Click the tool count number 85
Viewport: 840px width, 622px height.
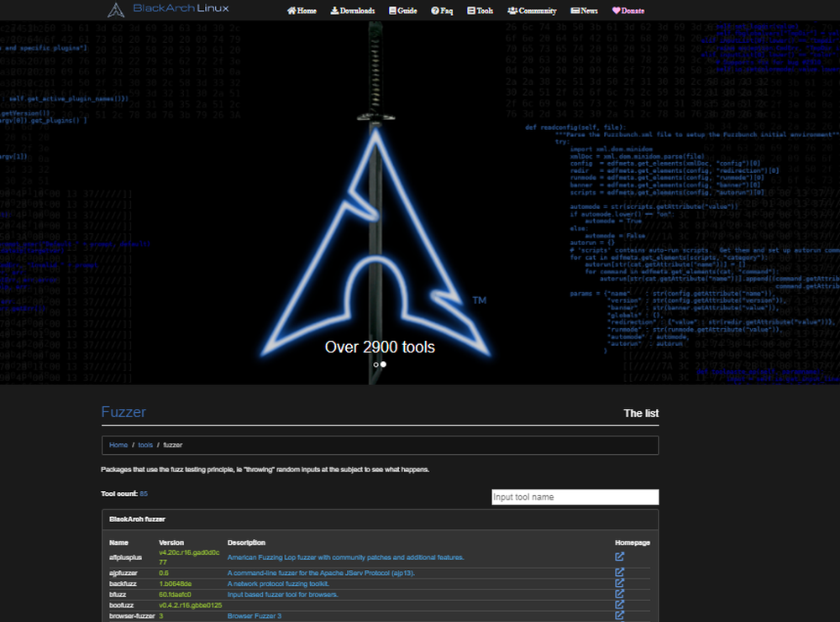click(x=144, y=494)
